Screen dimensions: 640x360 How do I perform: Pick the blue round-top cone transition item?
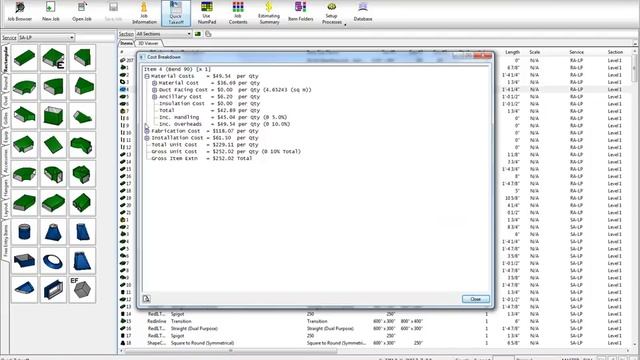(53, 232)
